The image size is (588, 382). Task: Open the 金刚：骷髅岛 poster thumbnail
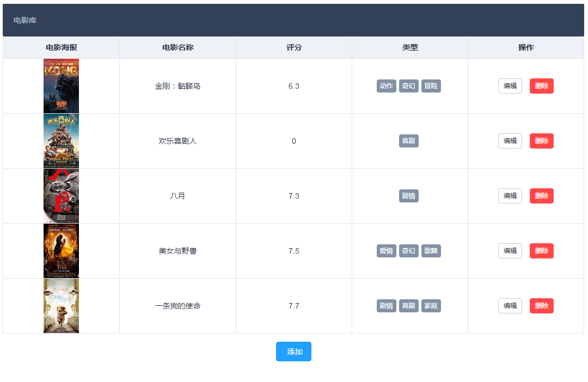click(x=61, y=85)
